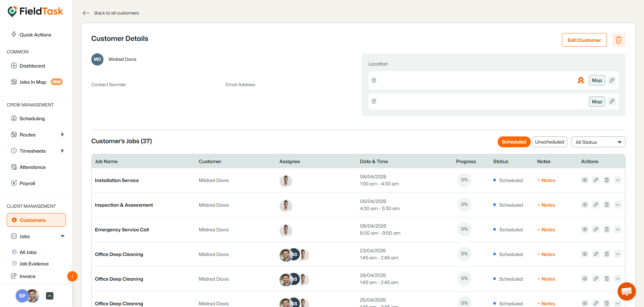Delete the Emergency Service Call job
Image resolution: width=644 pixels, height=307 pixels.
[607, 229]
